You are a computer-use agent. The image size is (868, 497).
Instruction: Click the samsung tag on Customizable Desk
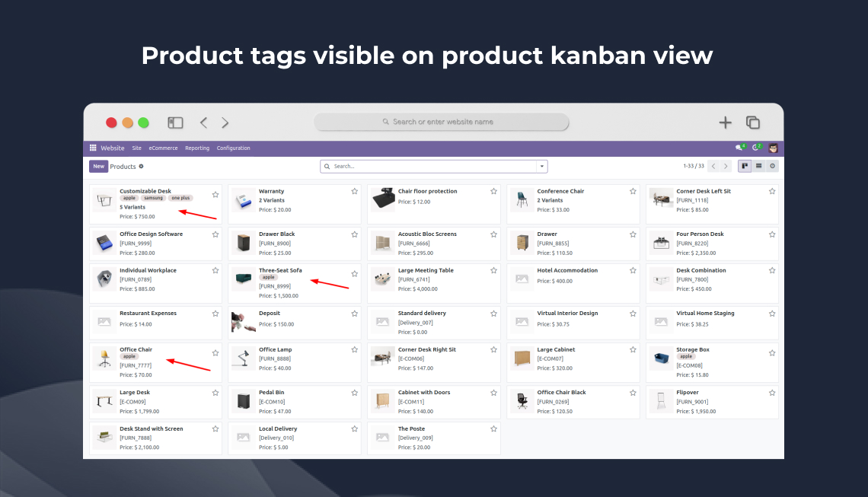153,198
